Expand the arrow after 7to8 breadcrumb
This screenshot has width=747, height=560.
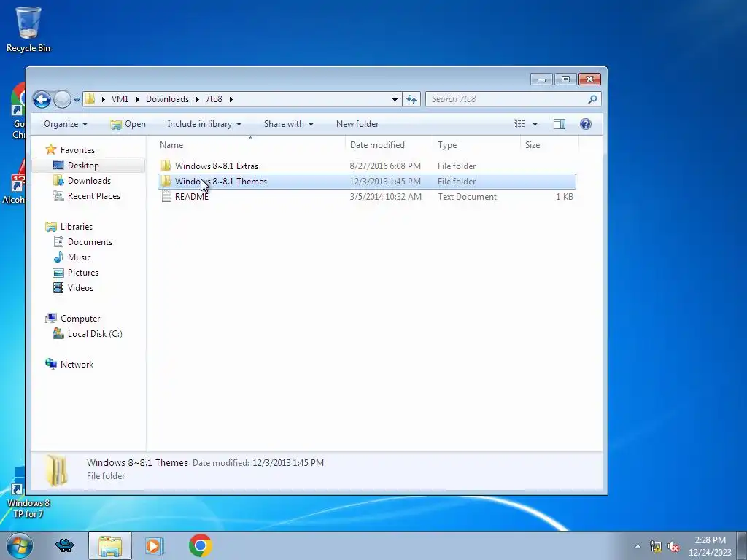(231, 99)
